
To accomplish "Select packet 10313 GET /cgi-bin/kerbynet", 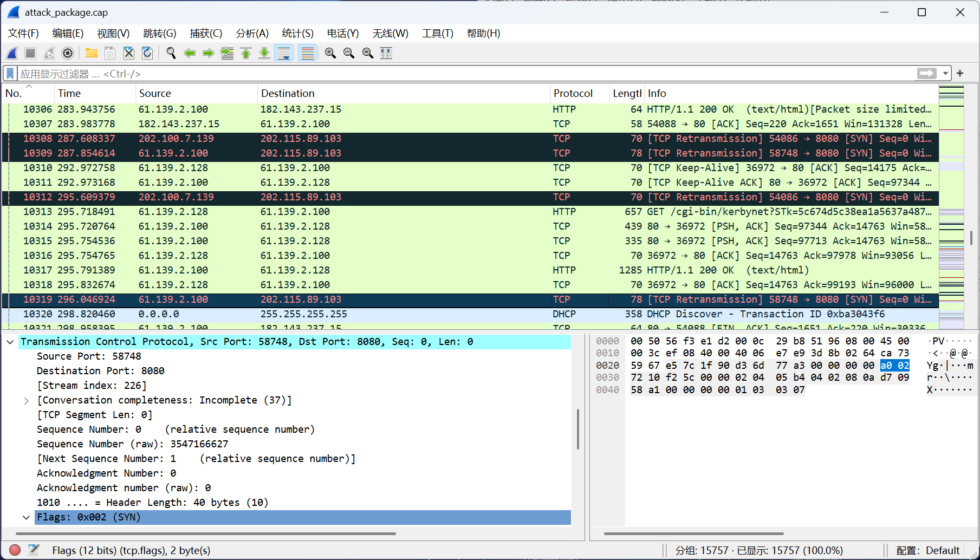I will click(x=470, y=212).
